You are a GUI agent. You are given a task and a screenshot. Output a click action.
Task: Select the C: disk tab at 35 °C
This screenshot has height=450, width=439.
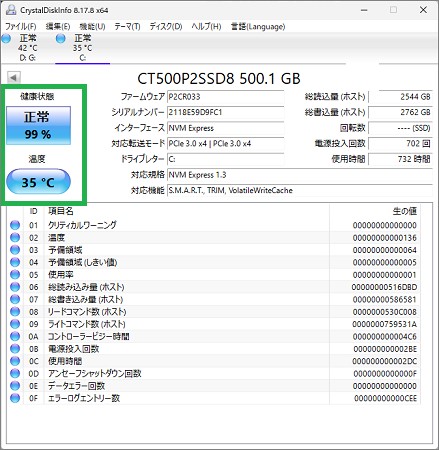click(82, 48)
